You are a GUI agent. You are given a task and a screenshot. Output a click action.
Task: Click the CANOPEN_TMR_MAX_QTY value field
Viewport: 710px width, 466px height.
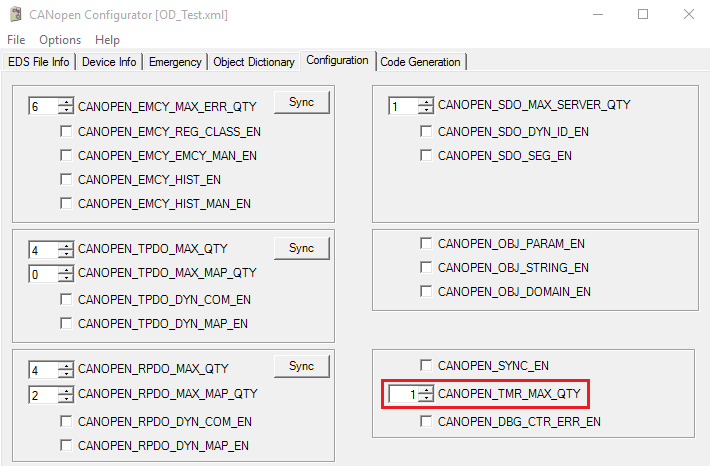coord(403,394)
